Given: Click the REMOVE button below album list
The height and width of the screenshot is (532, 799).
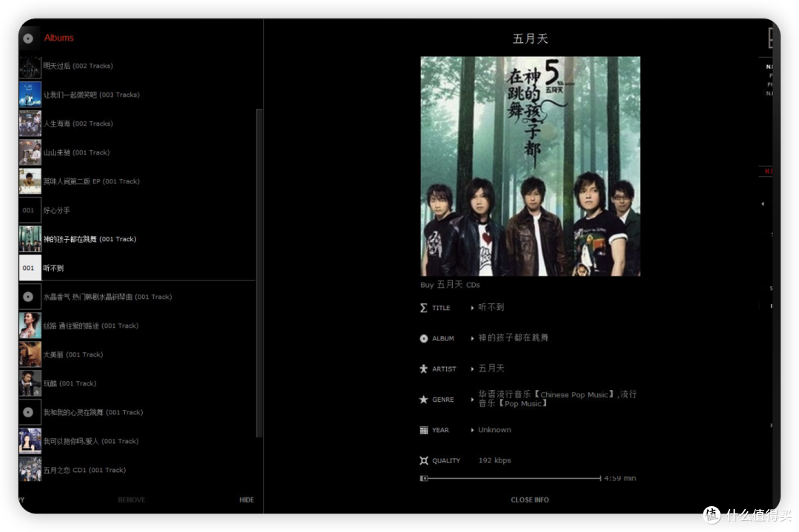Looking at the screenshot, I should [132, 500].
